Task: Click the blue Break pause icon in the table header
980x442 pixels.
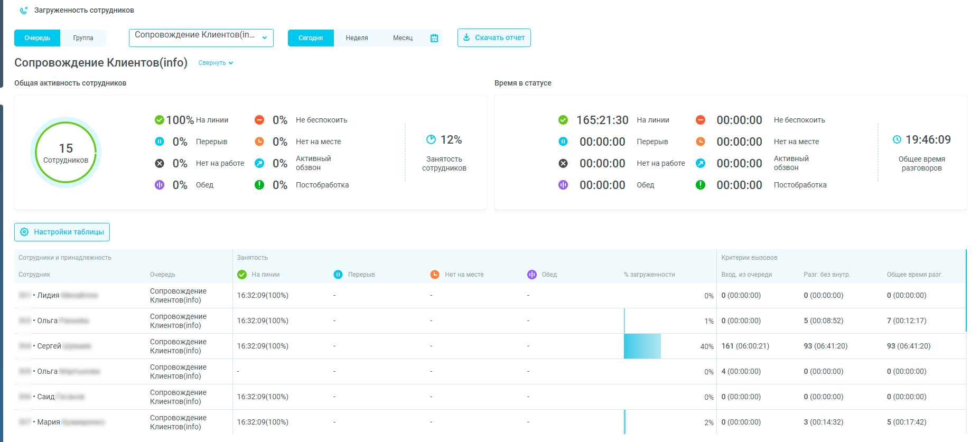Action: click(338, 275)
